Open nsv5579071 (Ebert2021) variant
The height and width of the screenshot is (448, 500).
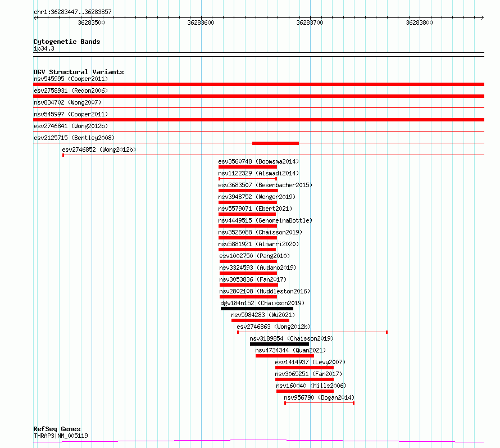tap(255, 209)
